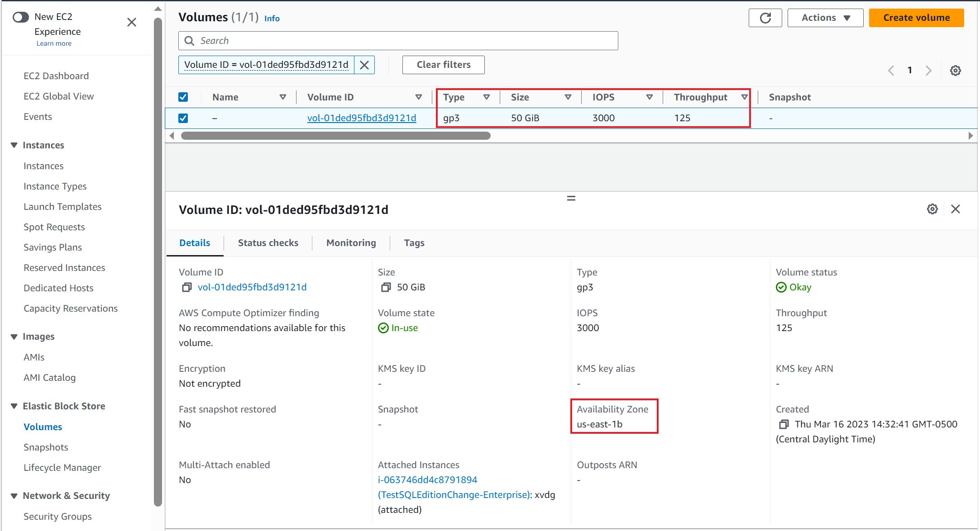Open the Type column filter dropdown

[487, 97]
